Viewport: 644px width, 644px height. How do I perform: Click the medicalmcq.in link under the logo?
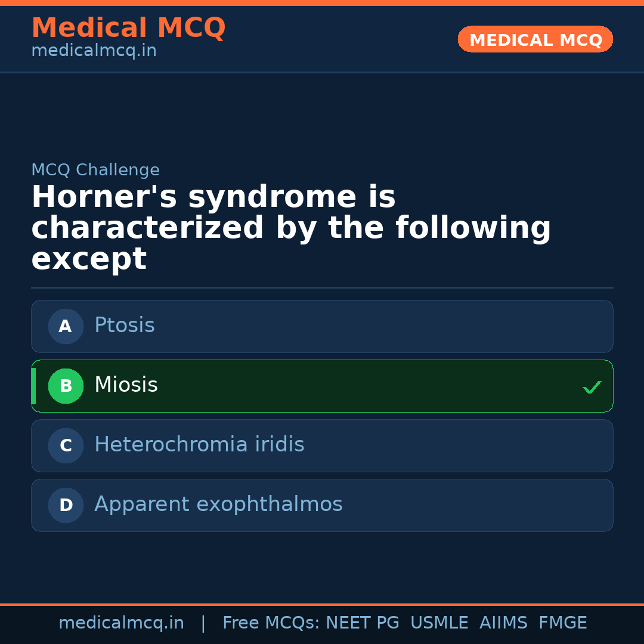click(93, 50)
